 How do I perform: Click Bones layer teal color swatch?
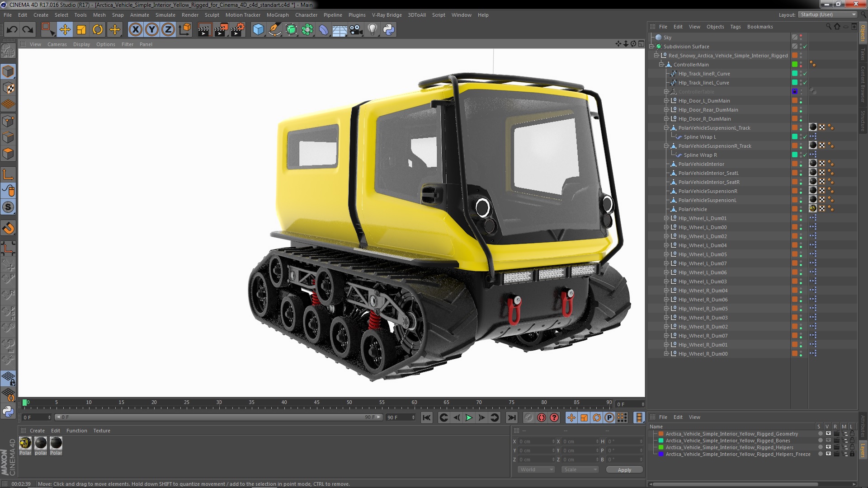(661, 441)
